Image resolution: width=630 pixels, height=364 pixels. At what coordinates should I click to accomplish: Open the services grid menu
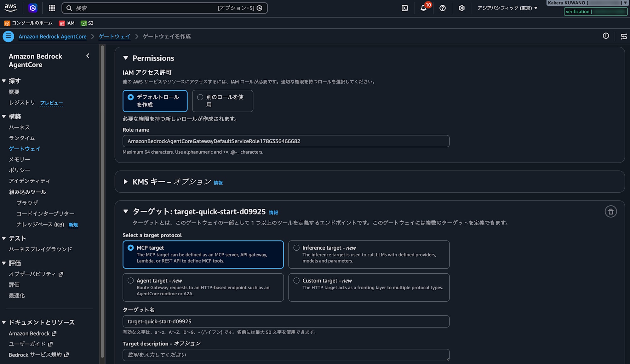(x=52, y=8)
